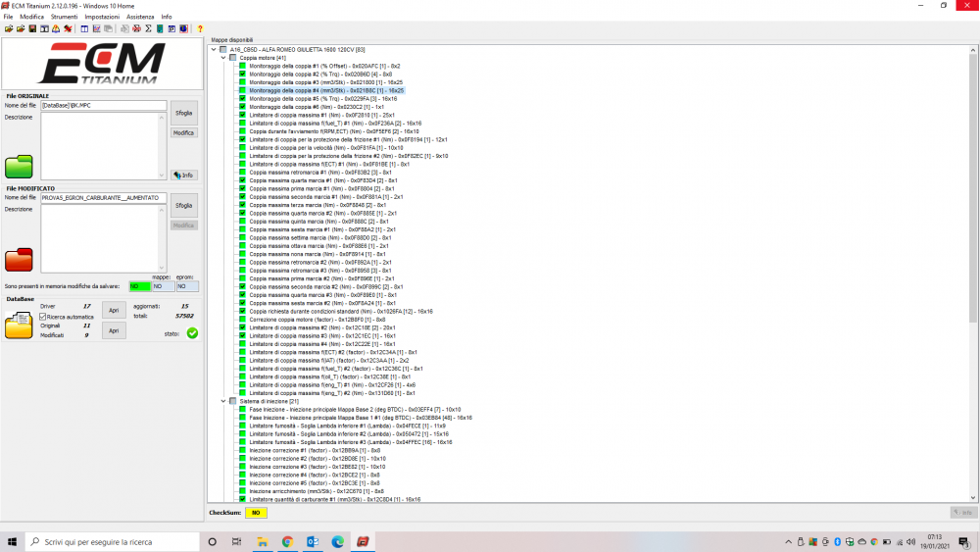
Task: Click the yellow DataBase folder icon
Action: (19, 326)
